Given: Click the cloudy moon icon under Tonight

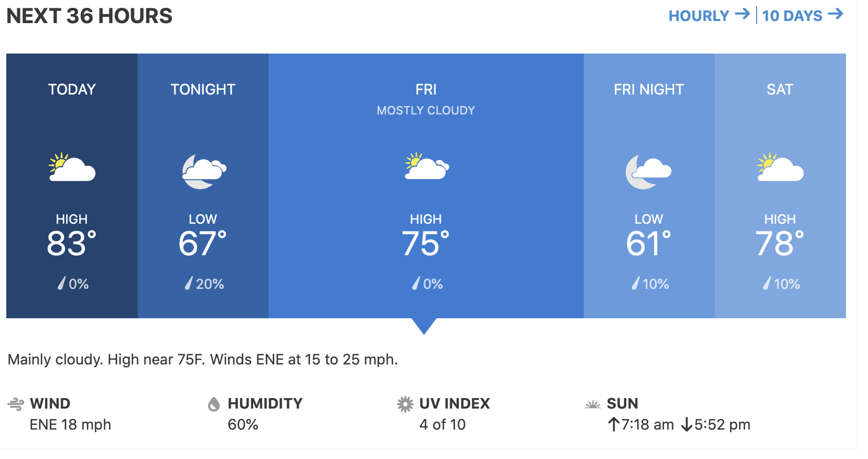Looking at the screenshot, I should [x=203, y=171].
